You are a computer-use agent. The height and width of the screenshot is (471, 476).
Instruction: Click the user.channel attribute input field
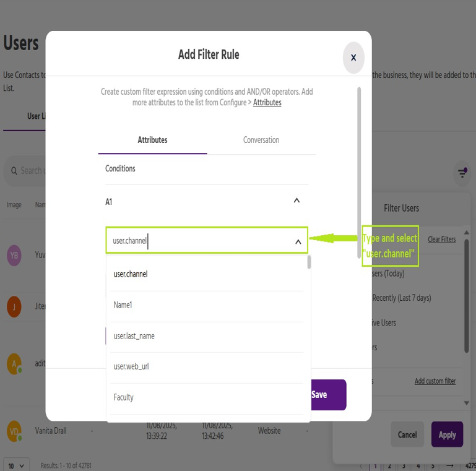pos(198,241)
